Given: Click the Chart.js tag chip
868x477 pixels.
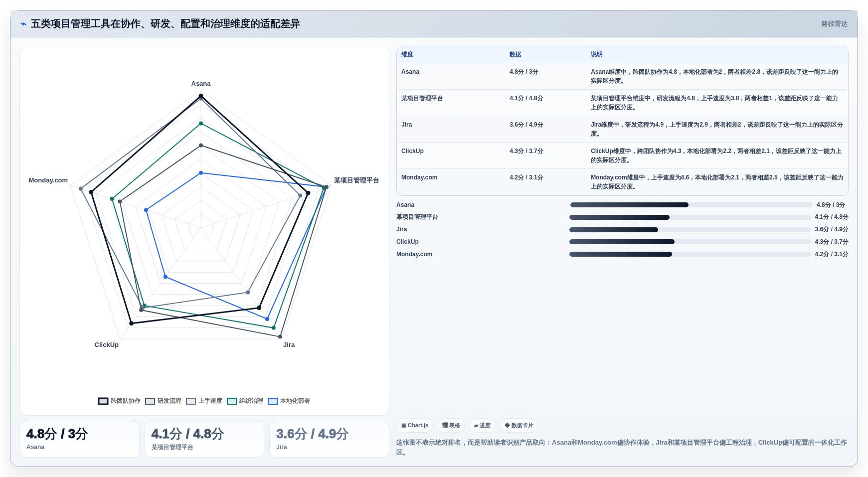Looking at the screenshot, I should coord(415,426).
